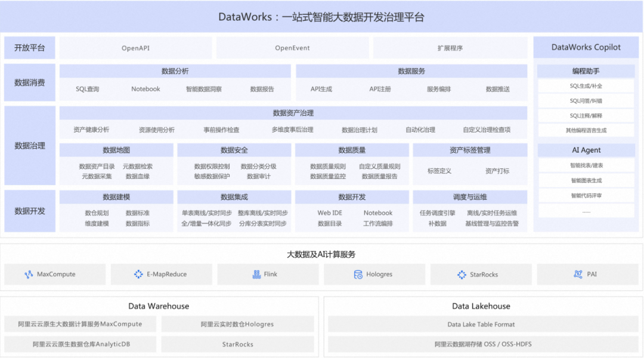Open the 数据地图 section header

(116, 150)
